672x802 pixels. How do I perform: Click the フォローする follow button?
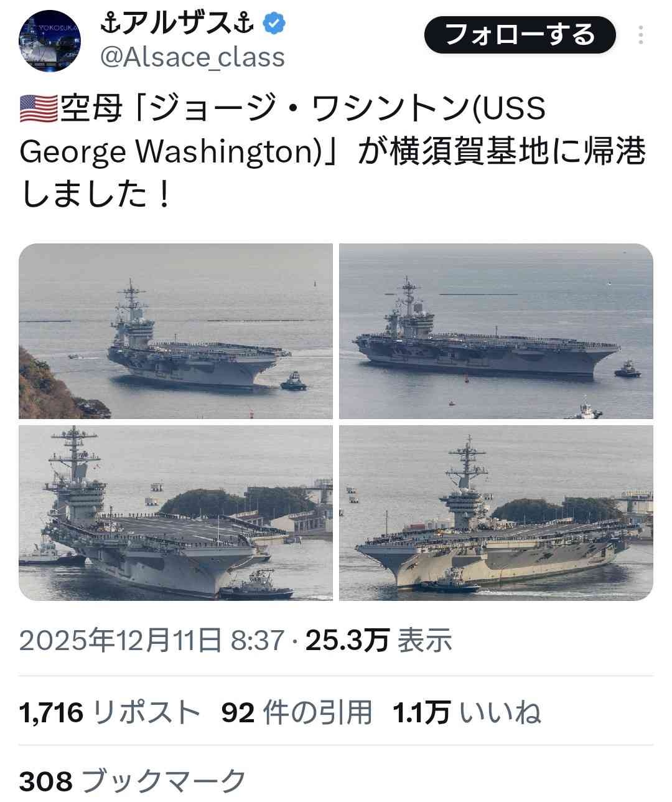coord(520,35)
